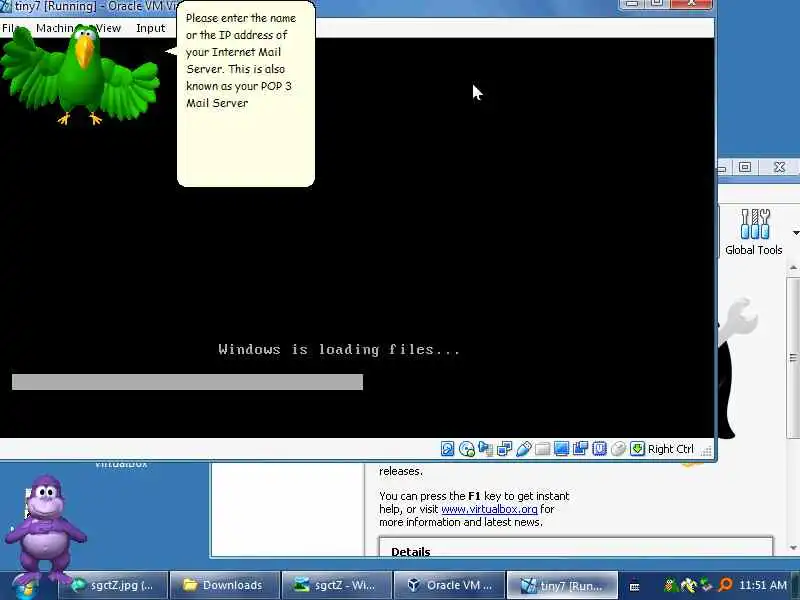Open the Downloads folder taskbar button

(224, 585)
